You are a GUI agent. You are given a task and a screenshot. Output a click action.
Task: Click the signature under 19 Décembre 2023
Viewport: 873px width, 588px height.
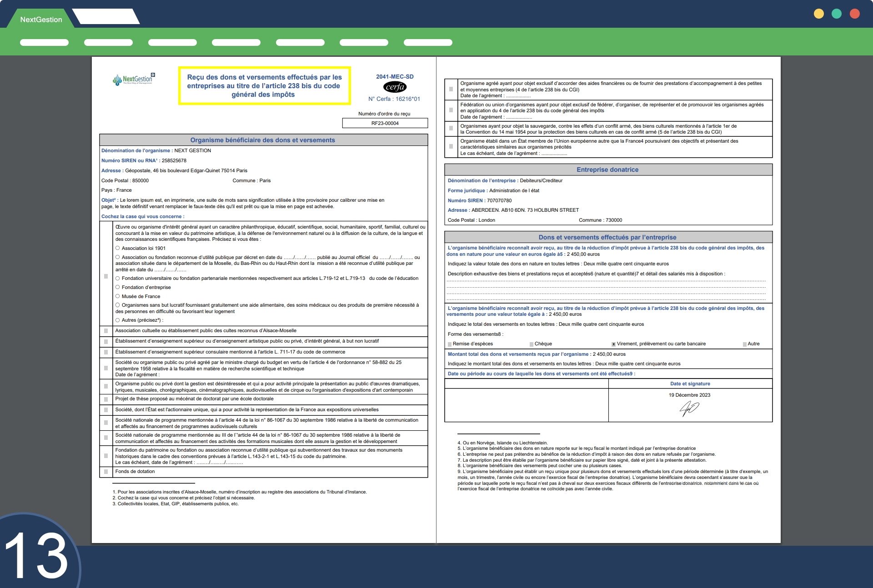(689, 409)
